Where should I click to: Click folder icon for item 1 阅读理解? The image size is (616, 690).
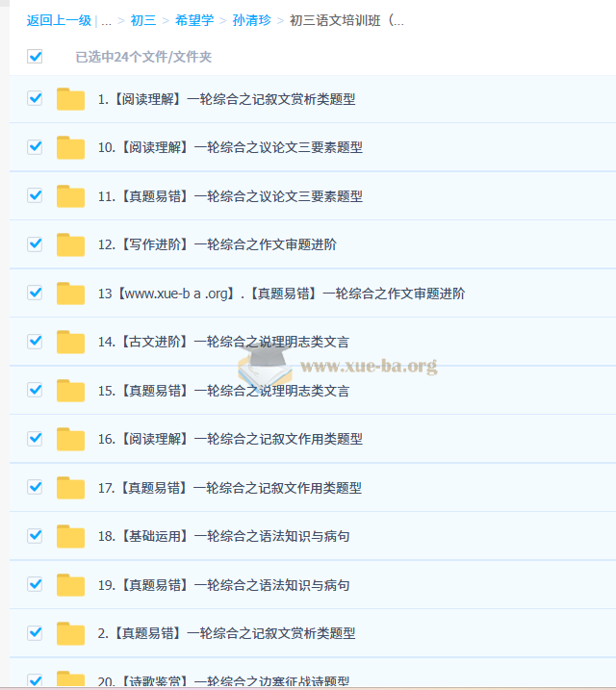tap(70, 99)
